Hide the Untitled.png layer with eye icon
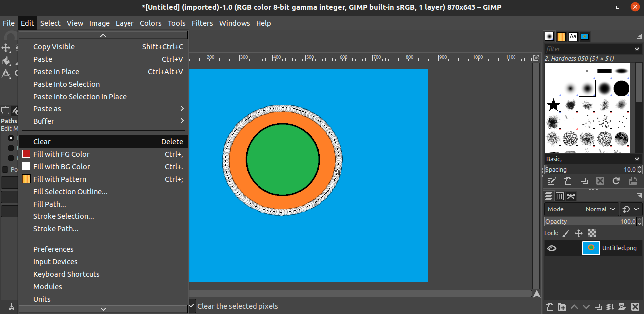The height and width of the screenshot is (314, 644). [552, 248]
